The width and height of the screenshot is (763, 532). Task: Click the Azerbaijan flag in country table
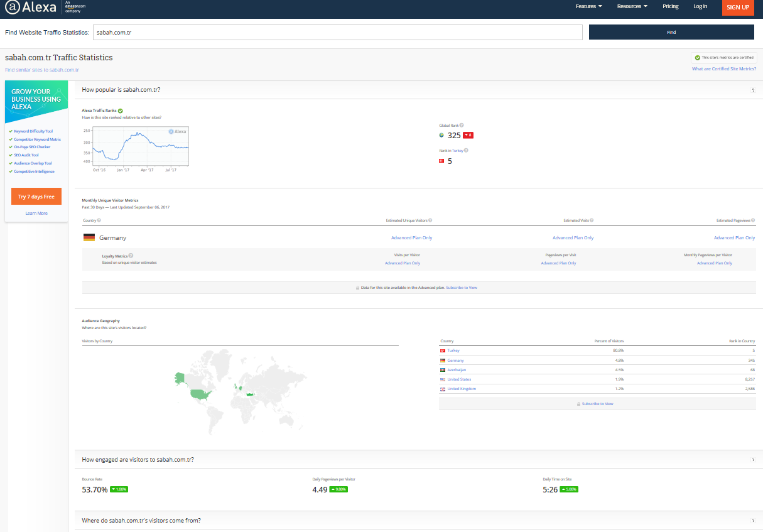[x=443, y=370]
